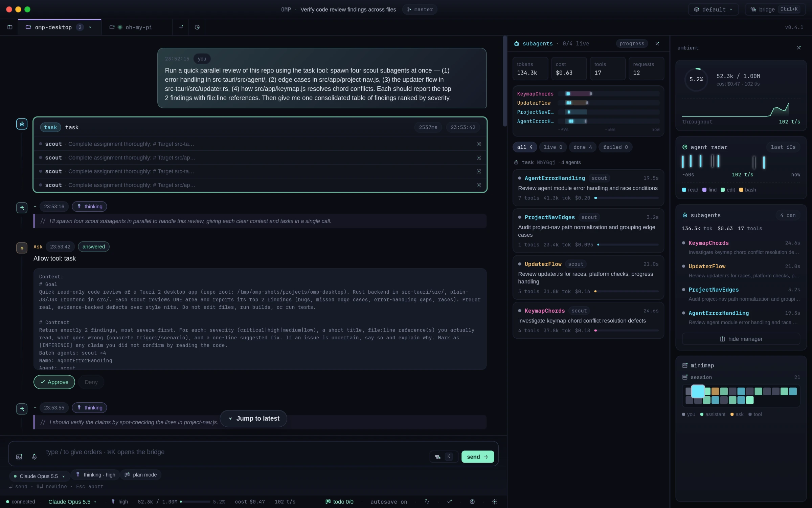Viewport: 812px width, 508px height.
Task: Close the subagents panel
Action: click(x=657, y=44)
